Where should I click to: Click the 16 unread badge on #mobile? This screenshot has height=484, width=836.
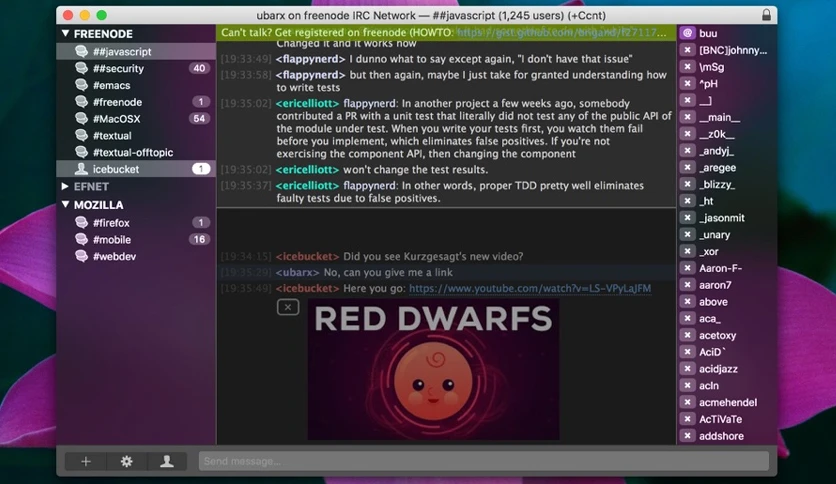[x=199, y=239]
